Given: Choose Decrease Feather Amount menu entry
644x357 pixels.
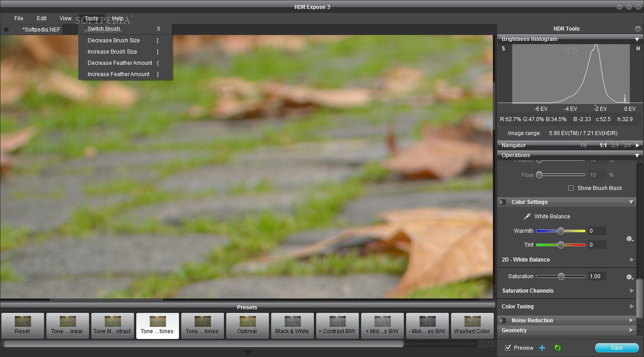Looking at the screenshot, I should pos(125,63).
